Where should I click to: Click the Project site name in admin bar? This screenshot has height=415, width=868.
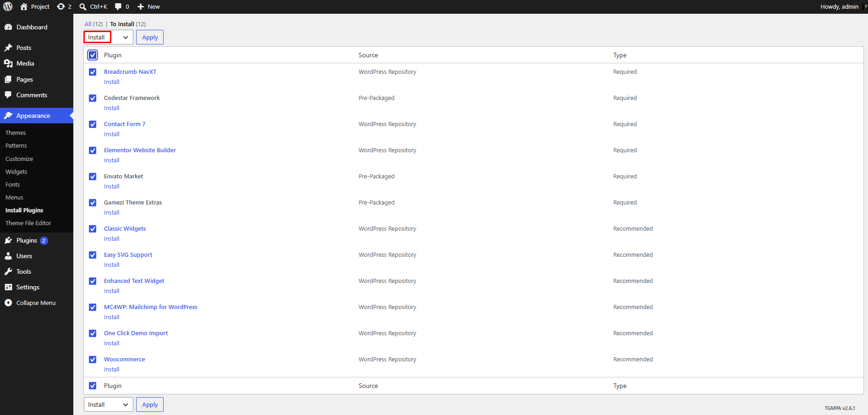tap(40, 6)
